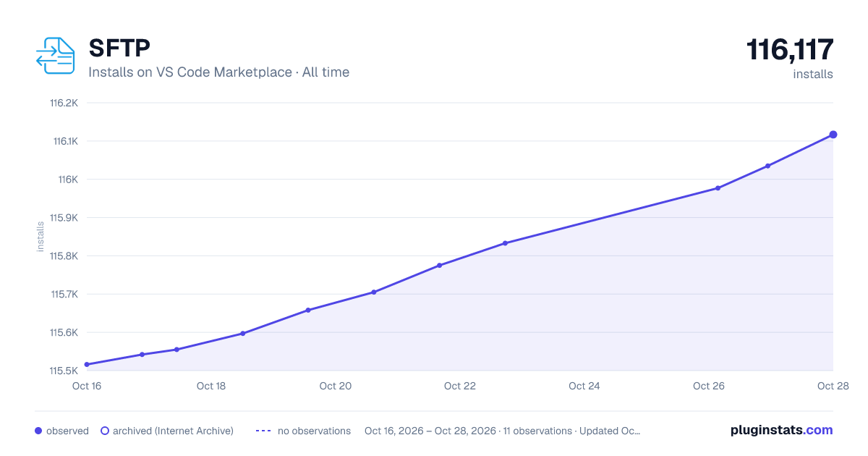
Task: Click the 115.9K y-axis label
Action: [x=64, y=218]
